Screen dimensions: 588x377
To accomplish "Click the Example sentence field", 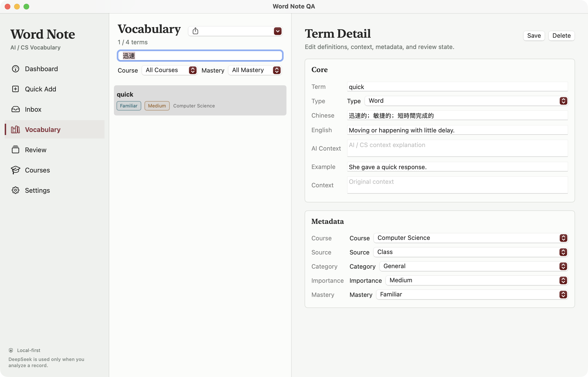I will tap(457, 167).
